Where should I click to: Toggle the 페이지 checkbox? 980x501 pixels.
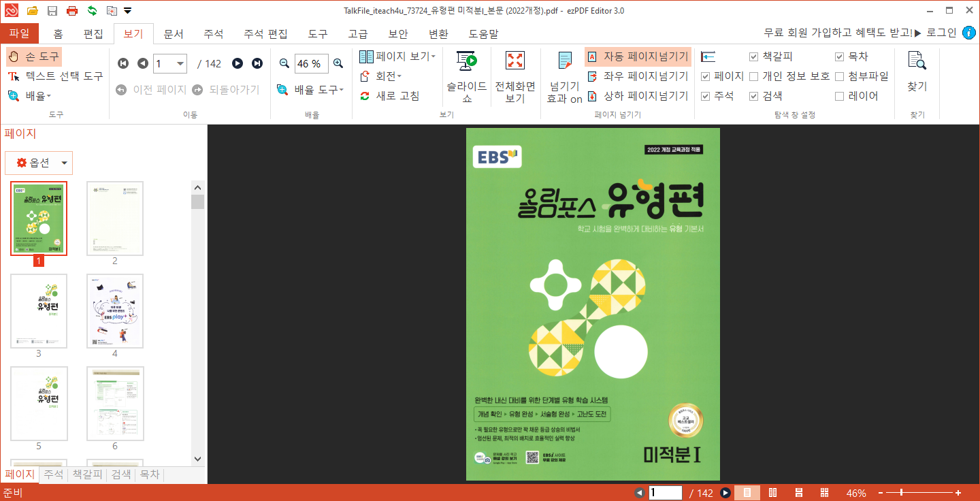click(x=705, y=76)
